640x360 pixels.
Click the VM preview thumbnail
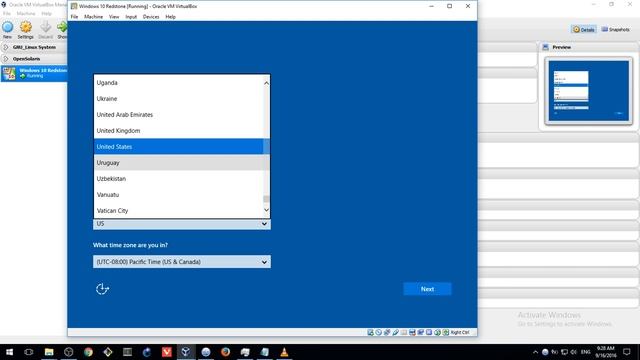pos(589,91)
